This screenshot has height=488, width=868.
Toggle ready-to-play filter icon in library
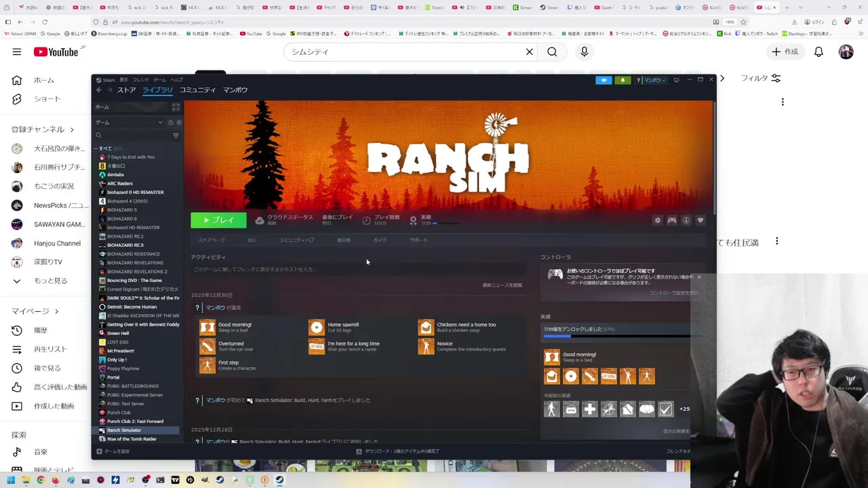179,123
